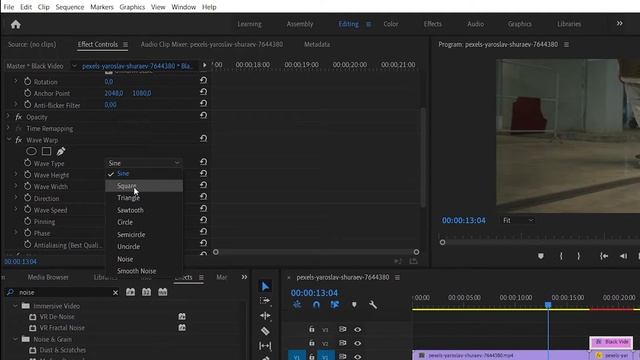Open the Fit zoom level dropdown
The width and height of the screenshot is (640, 360).
click(518, 220)
